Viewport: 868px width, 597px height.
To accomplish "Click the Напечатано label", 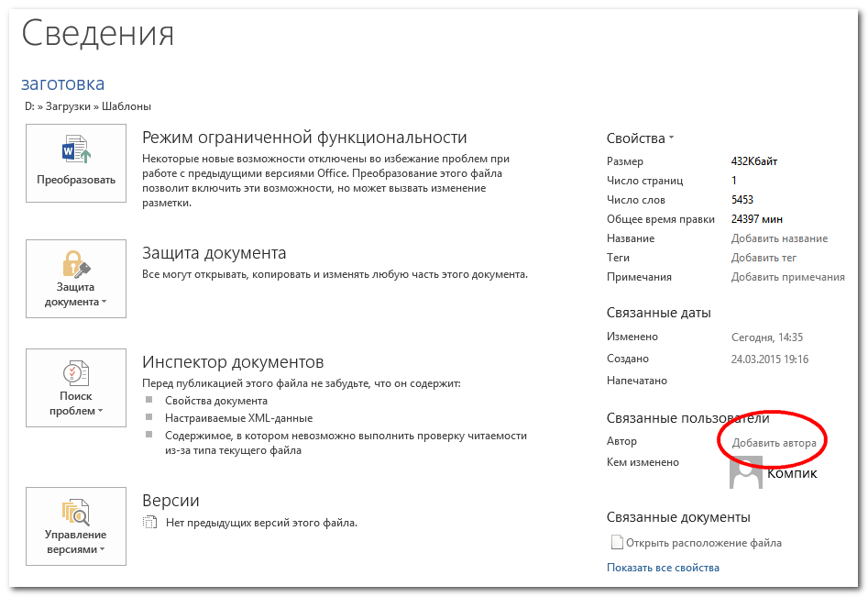I will tap(637, 381).
